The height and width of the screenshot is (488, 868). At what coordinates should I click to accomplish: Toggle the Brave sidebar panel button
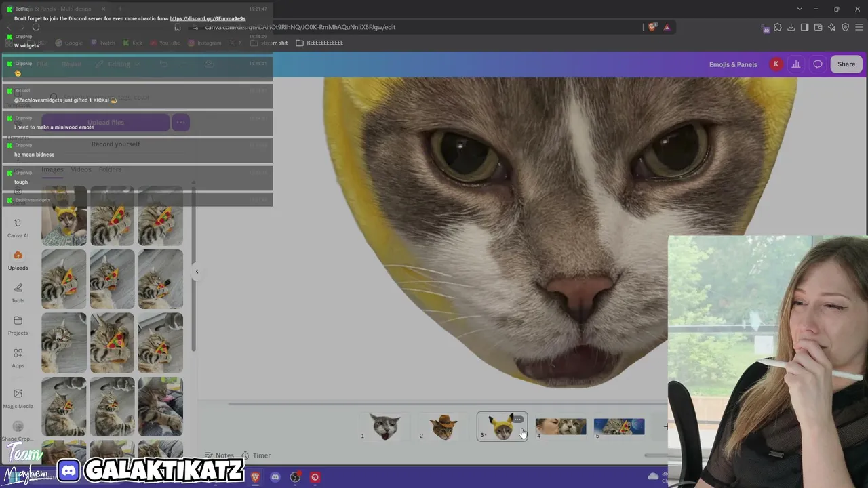coord(805,27)
